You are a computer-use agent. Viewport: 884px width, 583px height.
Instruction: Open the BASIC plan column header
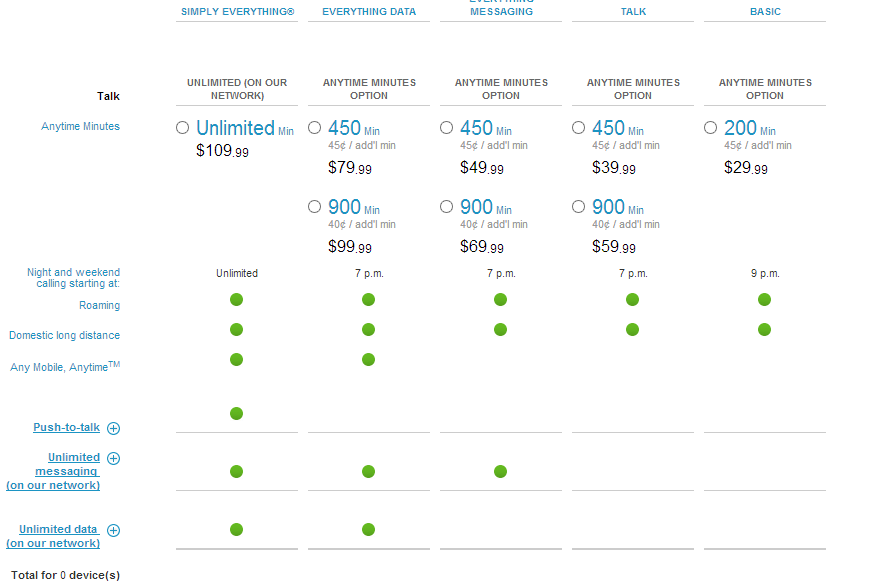click(764, 12)
